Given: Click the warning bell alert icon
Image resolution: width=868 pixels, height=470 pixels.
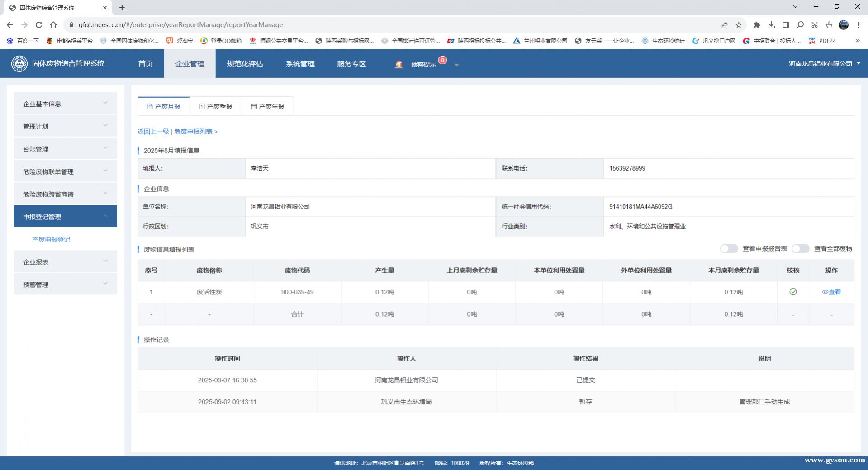Looking at the screenshot, I should coord(398,64).
